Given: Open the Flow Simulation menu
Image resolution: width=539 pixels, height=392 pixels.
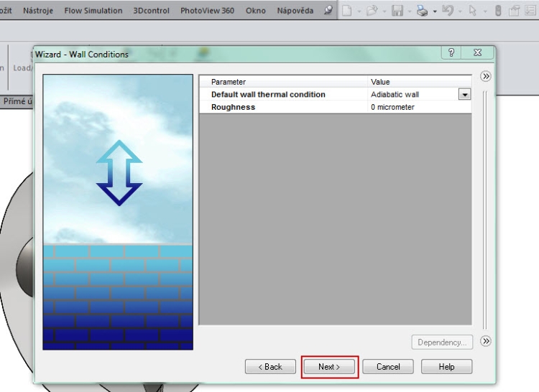Looking at the screenshot, I should tap(93, 11).
